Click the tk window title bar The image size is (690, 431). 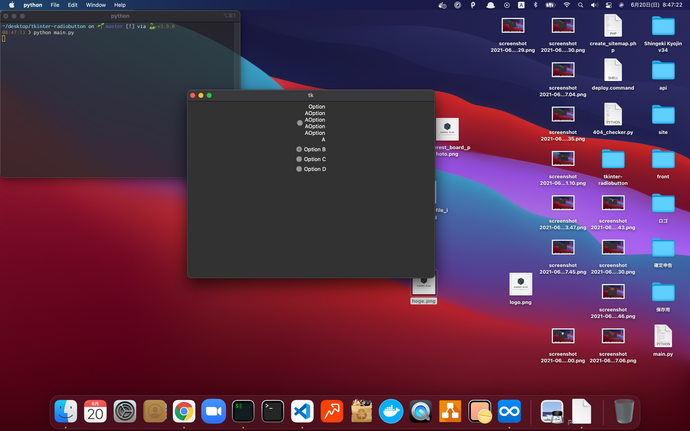pos(311,95)
